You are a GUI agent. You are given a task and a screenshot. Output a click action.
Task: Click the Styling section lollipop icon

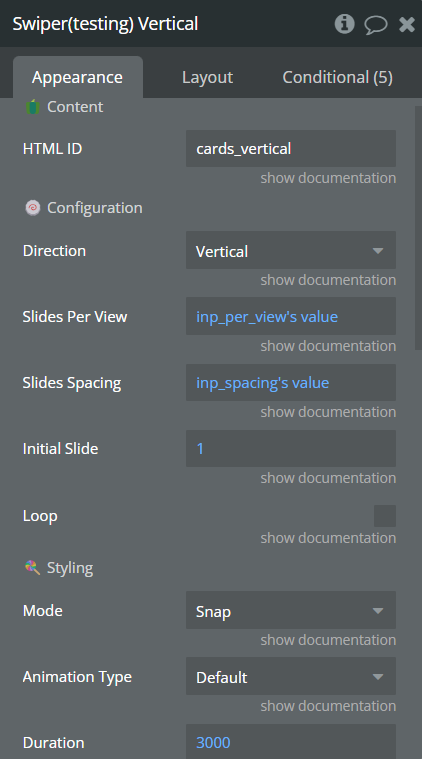[x=32, y=567]
